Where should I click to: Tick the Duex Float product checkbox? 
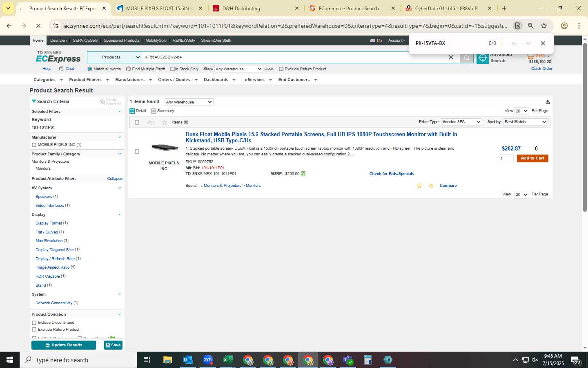pyautogui.click(x=137, y=152)
